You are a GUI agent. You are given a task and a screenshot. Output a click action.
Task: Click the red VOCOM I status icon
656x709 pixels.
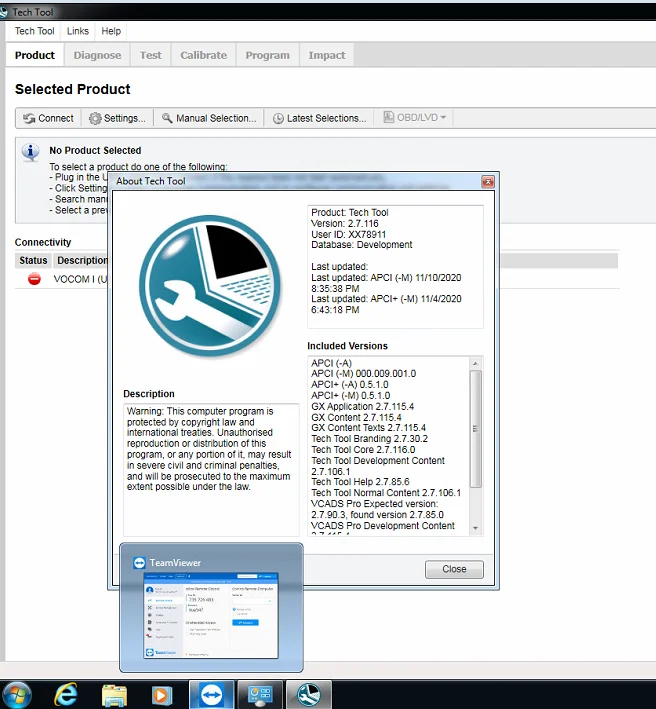[x=34, y=279]
